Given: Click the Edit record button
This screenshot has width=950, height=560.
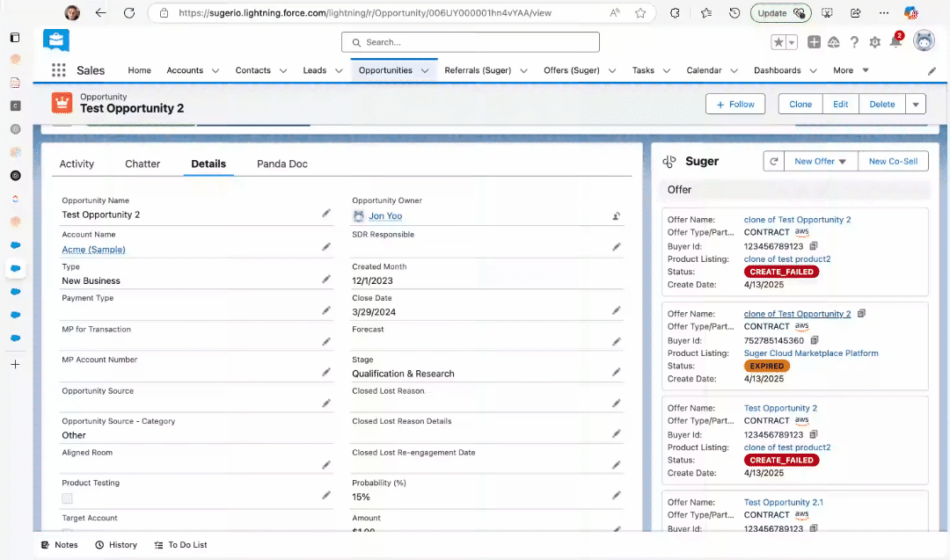Looking at the screenshot, I should [840, 104].
